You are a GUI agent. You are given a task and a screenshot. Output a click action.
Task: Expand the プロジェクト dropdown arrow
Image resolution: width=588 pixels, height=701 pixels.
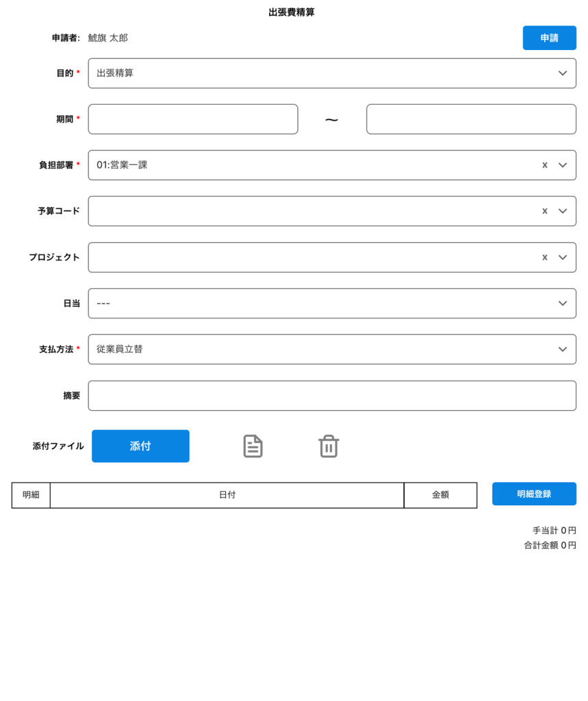pyautogui.click(x=563, y=257)
